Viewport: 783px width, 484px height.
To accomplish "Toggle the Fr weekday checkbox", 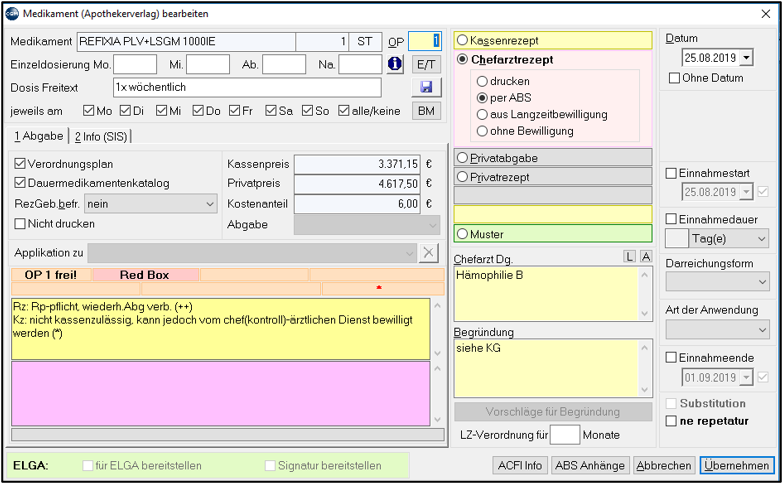I will [234, 110].
